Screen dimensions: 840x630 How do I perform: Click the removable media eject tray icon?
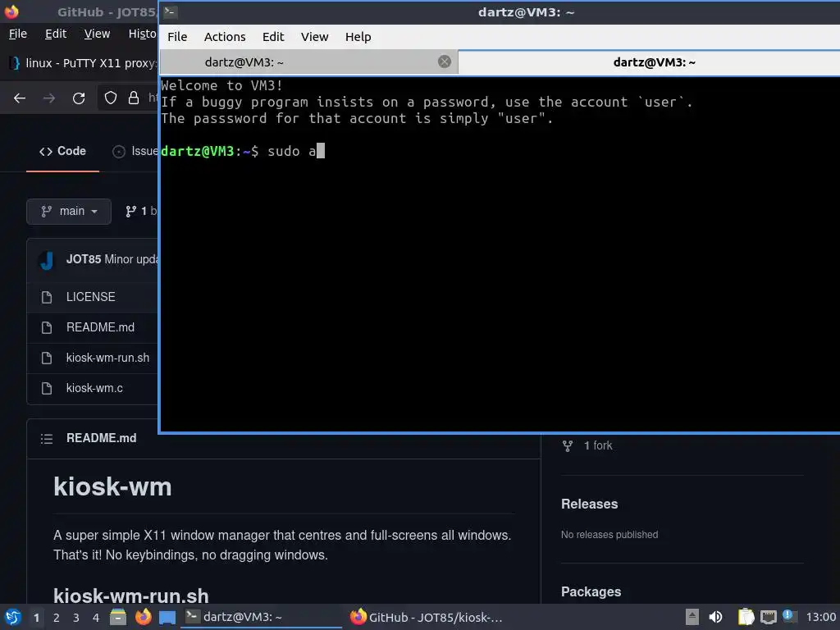pyautogui.click(x=692, y=617)
